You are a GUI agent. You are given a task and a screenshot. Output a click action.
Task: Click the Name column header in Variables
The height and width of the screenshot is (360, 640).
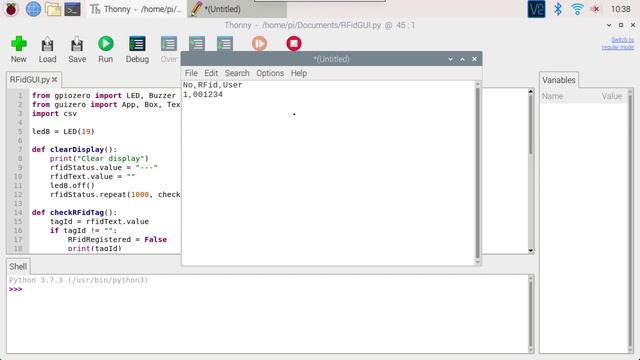click(552, 96)
